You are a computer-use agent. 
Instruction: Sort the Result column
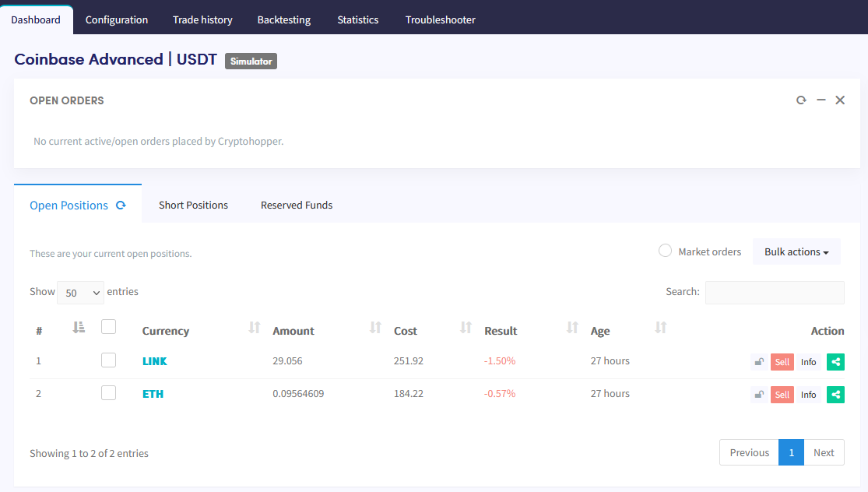572,328
